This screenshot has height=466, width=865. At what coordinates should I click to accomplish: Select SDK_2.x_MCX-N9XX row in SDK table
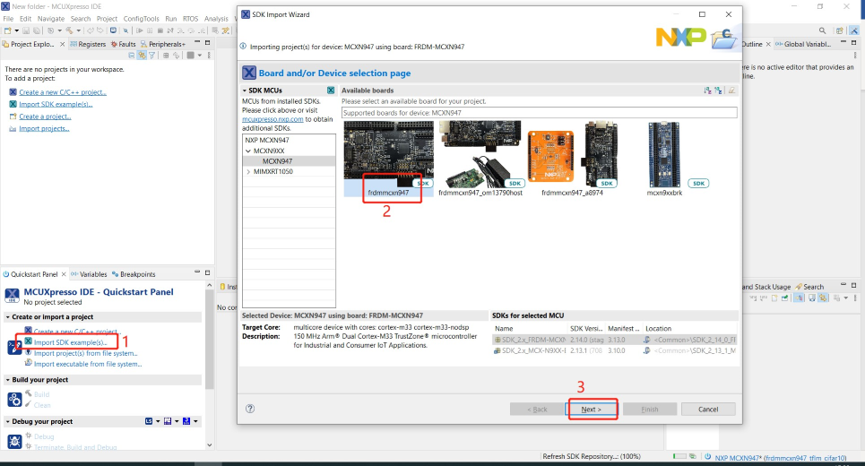coord(615,351)
